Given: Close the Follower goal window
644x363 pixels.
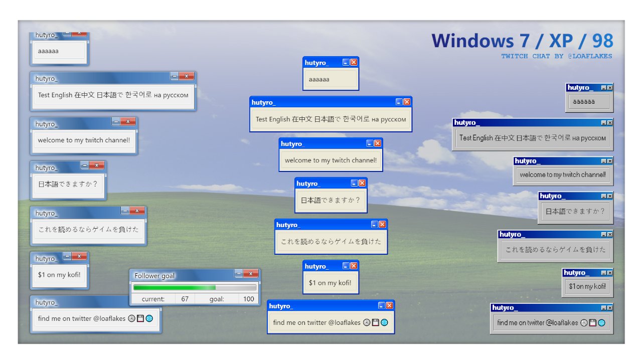Looking at the screenshot, I should [251, 273].
